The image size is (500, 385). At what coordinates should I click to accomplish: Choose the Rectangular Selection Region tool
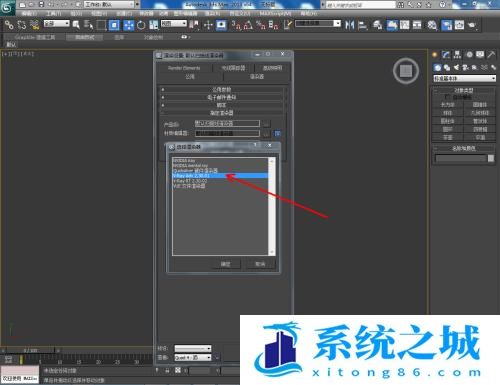101,25
